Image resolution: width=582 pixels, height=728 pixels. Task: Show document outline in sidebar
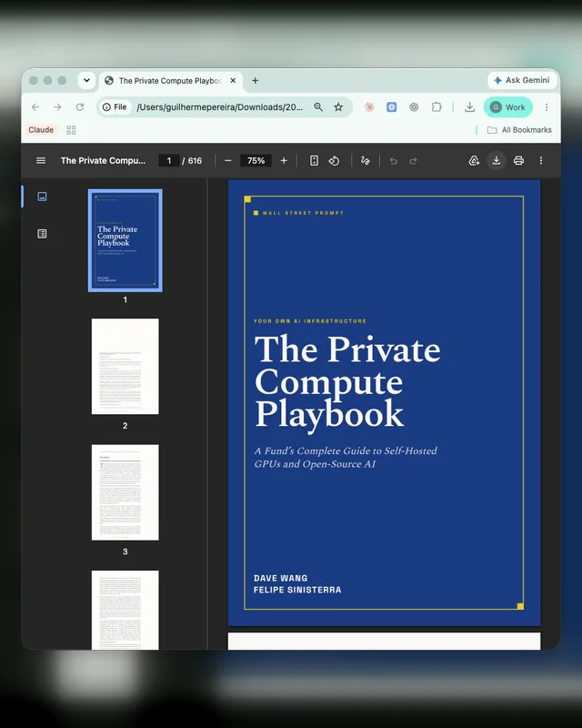click(x=42, y=234)
